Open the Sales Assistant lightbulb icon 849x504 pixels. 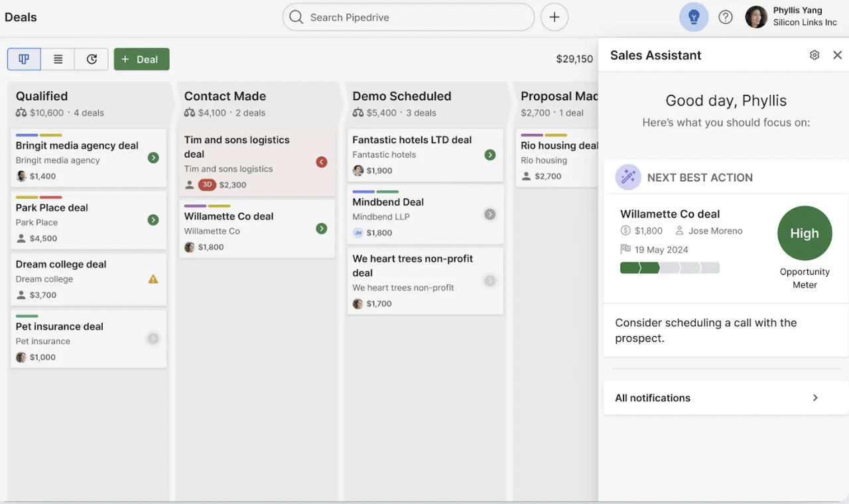click(x=694, y=17)
